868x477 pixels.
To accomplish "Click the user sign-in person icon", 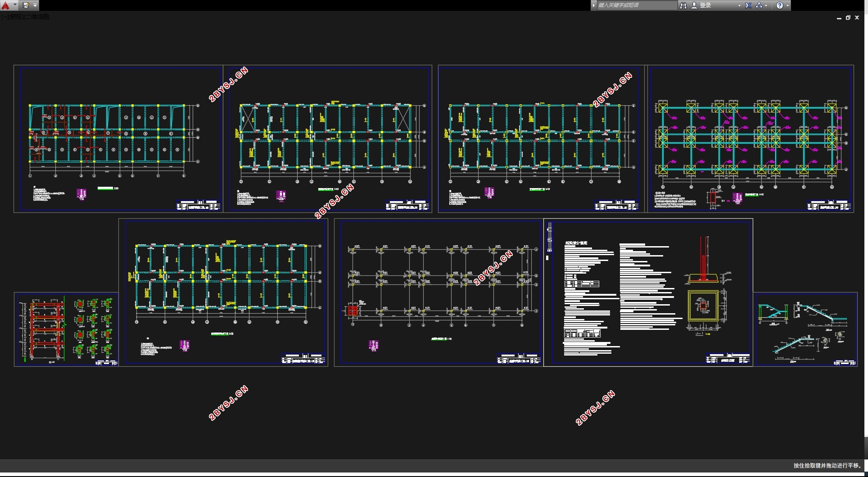I will point(694,5).
